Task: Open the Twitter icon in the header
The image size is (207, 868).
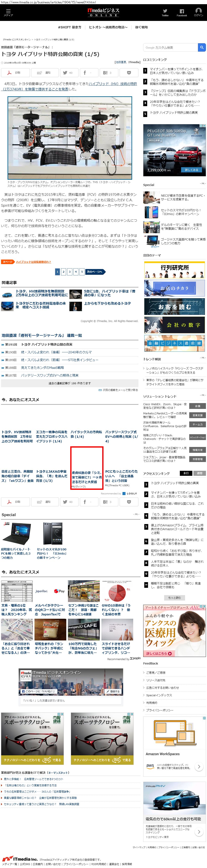Action: 165,13
